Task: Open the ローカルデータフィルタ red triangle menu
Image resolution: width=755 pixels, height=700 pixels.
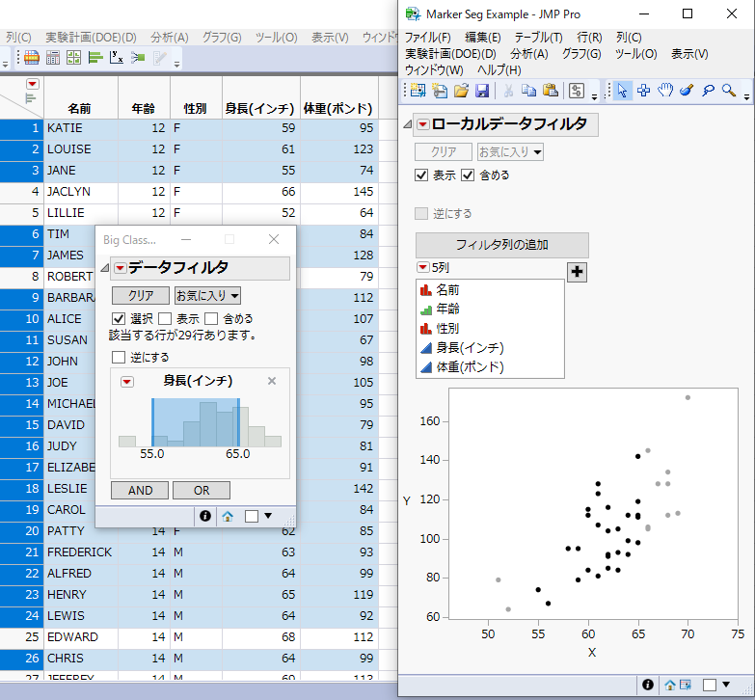Action: click(x=423, y=124)
